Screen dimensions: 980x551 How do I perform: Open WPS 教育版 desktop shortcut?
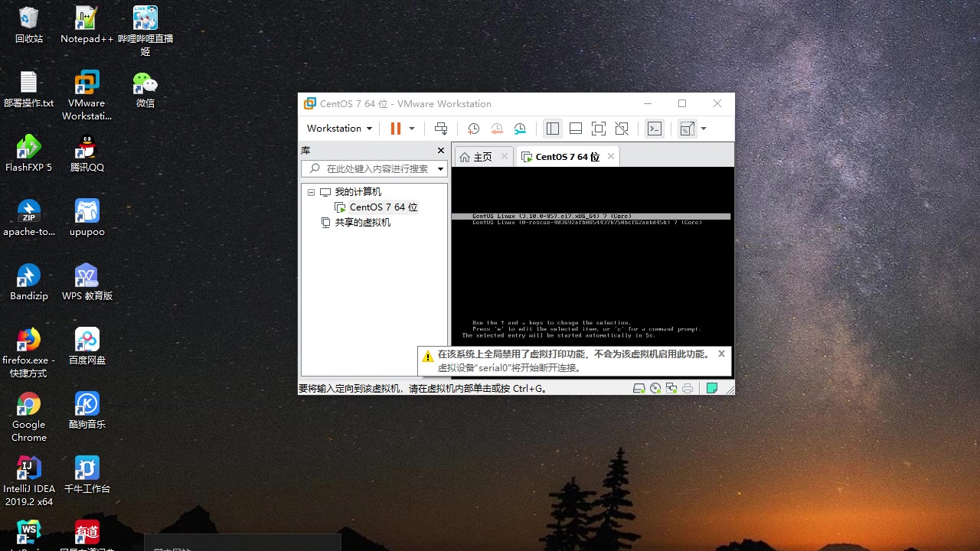pos(87,282)
